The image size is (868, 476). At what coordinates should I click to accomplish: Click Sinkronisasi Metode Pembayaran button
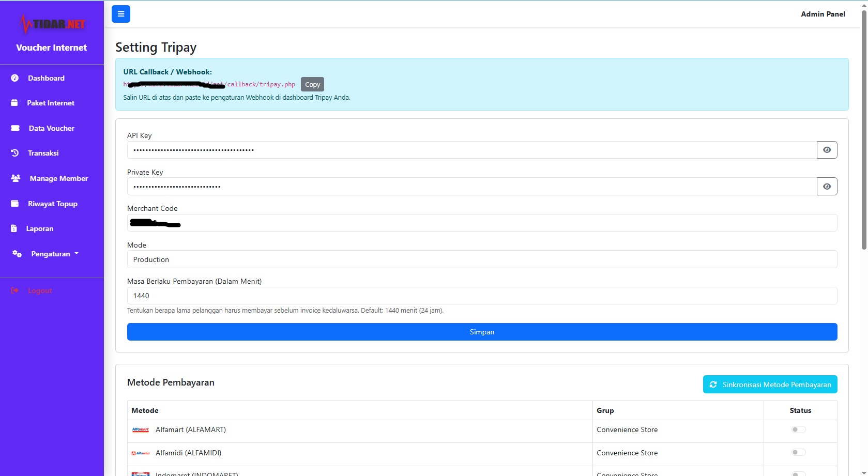[x=770, y=385]
